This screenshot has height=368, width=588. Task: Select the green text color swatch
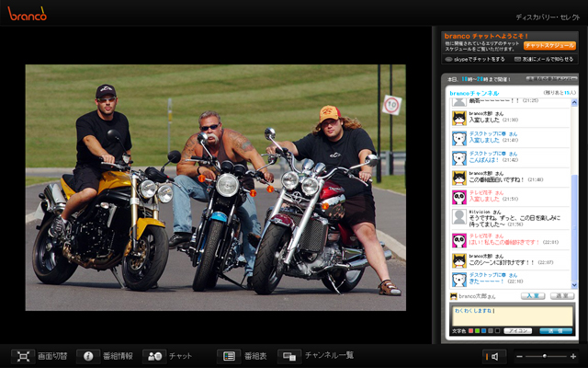tap(479, 330)
